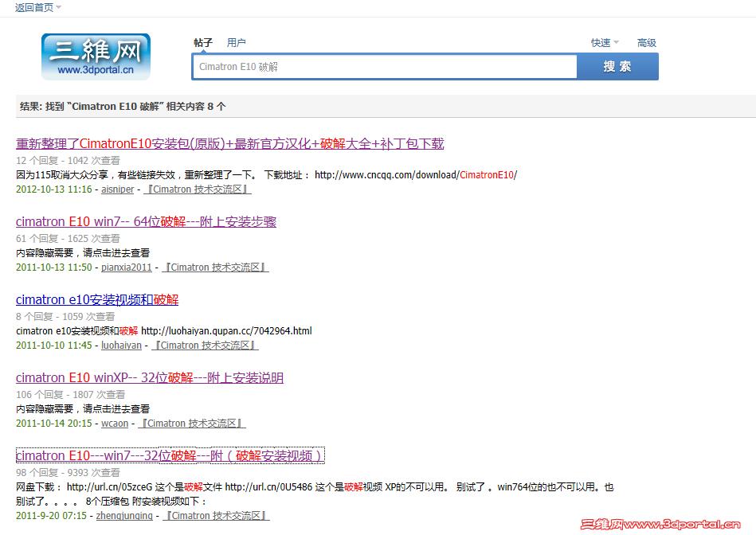This screenshot has height=535, width=756.
Task: Open 高级 advanced search
Action: pyautogui.click(x=647, y=42)
